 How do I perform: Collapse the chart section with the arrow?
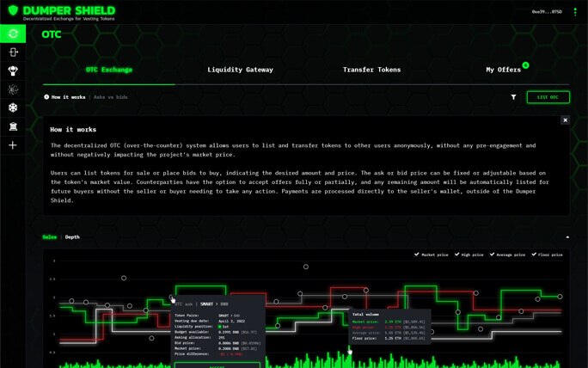click(x=567, y=237)
